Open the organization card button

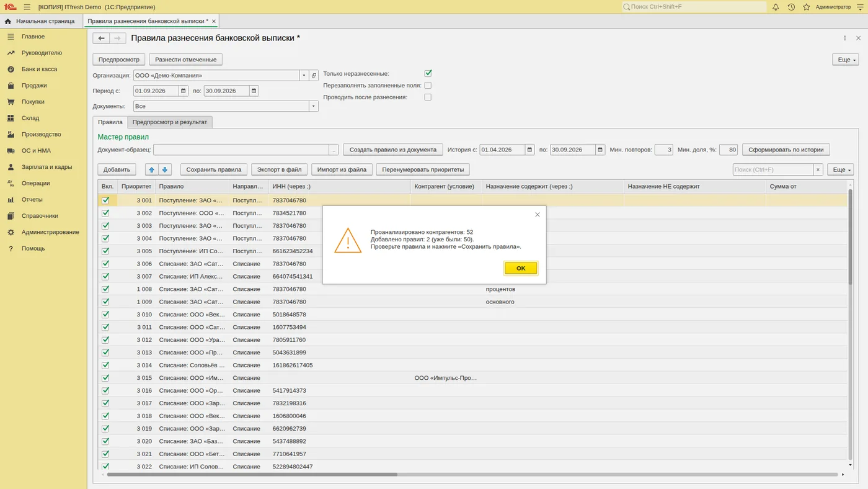click(314, 75)
